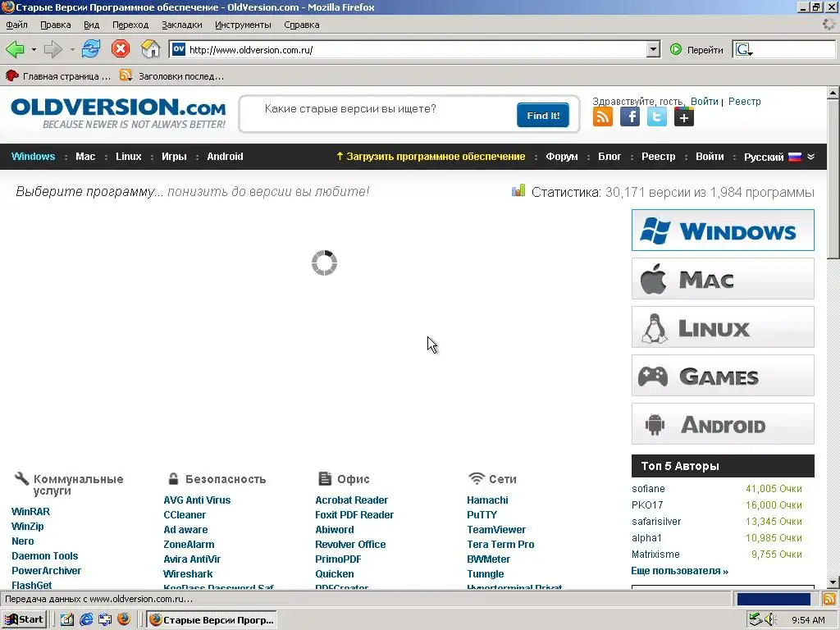Click the Find It! search button

click(x=543, y=115)
